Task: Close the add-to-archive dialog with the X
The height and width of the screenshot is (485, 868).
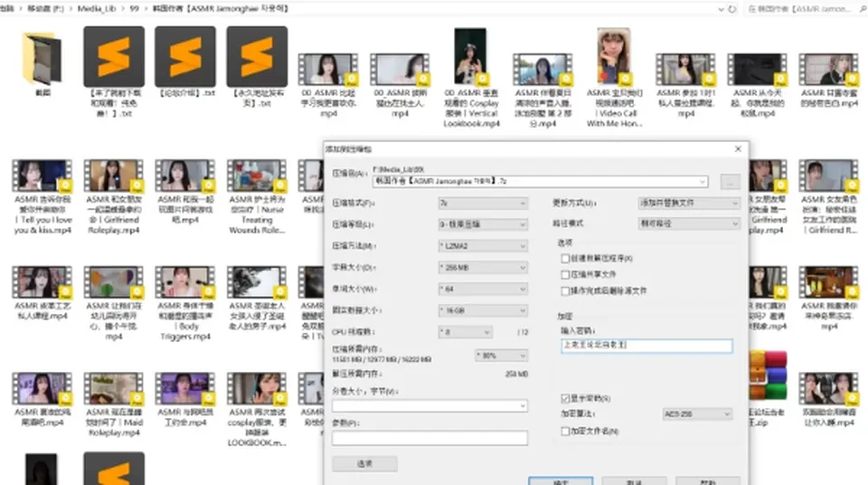Action: coord(738,148)
